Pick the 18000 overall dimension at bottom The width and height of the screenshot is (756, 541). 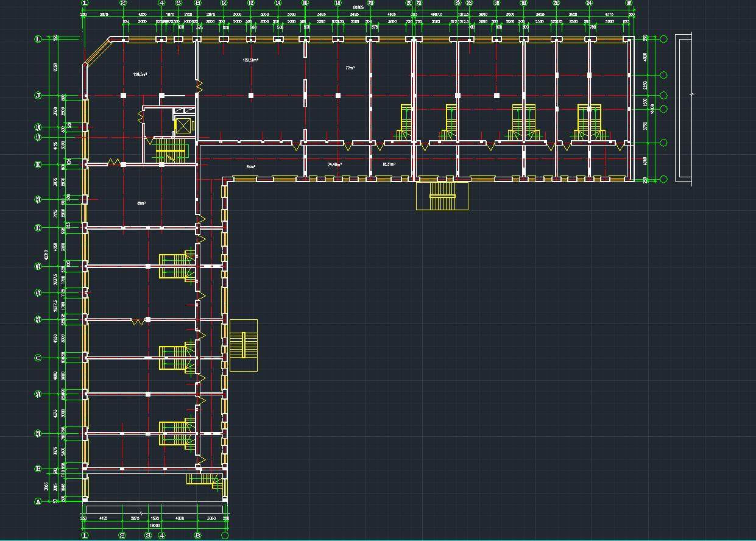155,524
